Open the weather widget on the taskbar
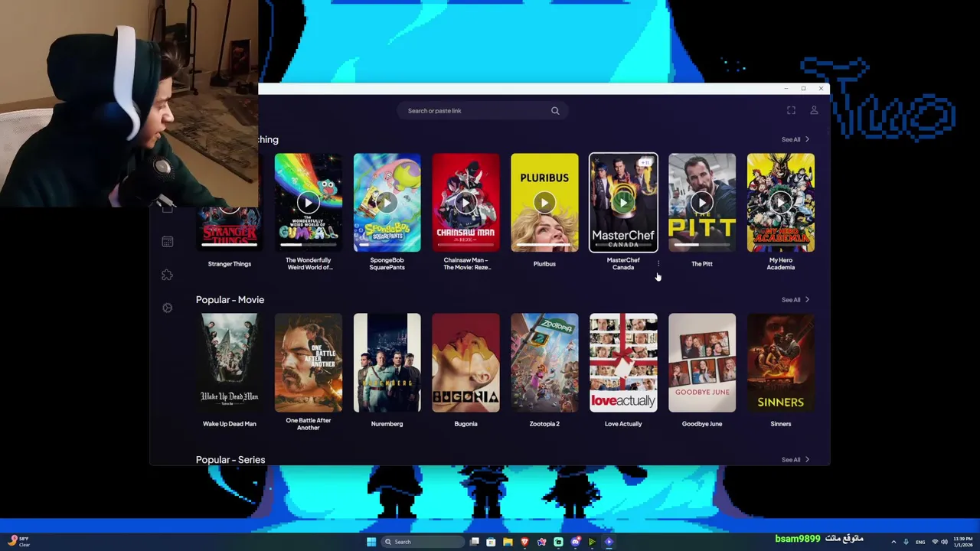This screenshot has width=980, height=551. [18, 542]
